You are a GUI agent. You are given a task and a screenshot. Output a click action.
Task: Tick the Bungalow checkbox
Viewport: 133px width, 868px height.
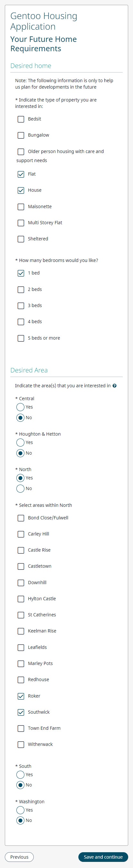[21, 135]
